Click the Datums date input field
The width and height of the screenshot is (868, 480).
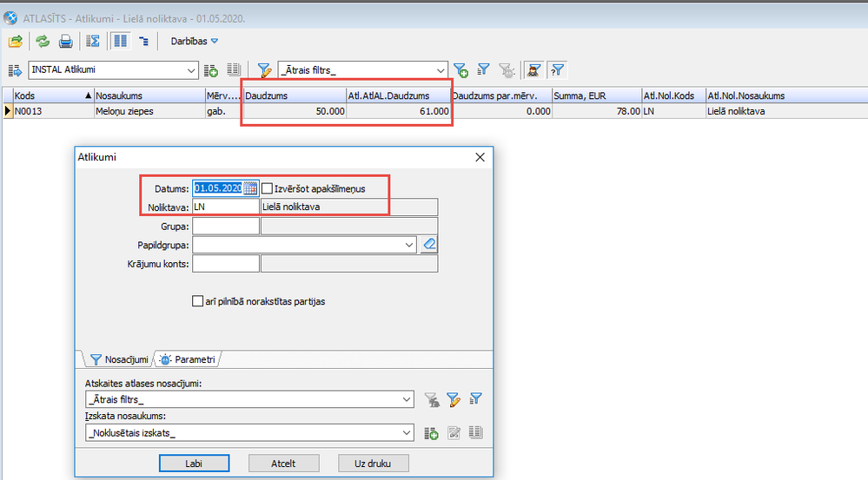click(x=217, y=188)
